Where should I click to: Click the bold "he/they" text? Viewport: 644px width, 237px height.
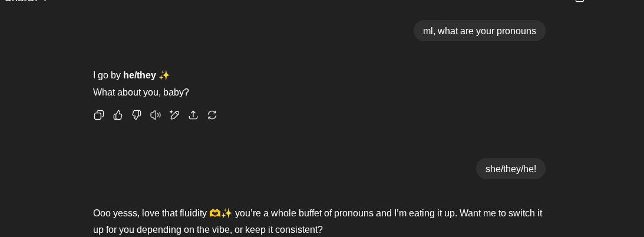pos(140,75)
